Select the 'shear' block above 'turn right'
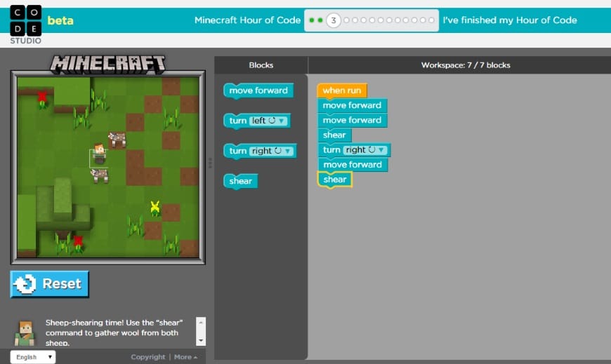The height and width of the screenshot is (364, 611). point(334,135)
